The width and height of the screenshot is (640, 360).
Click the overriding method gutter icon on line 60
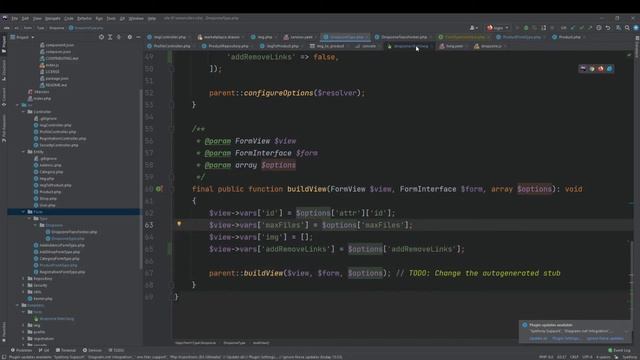coord(159,189)
